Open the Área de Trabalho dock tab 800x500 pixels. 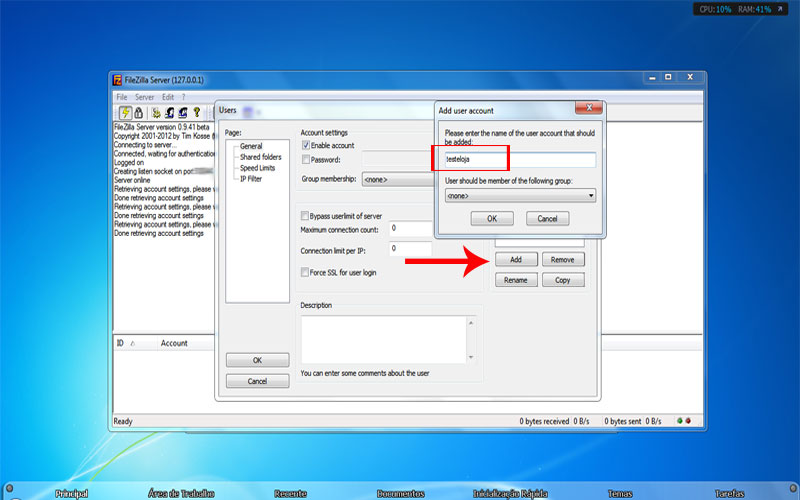click(181, 493)
